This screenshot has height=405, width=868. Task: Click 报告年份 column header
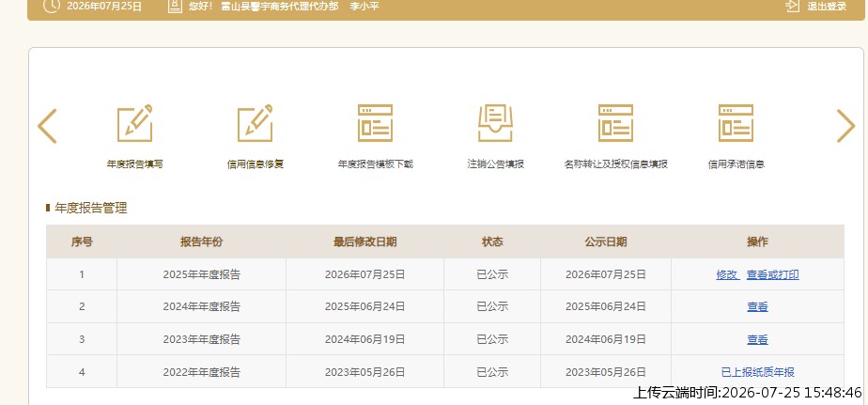[x=201, y=241]
